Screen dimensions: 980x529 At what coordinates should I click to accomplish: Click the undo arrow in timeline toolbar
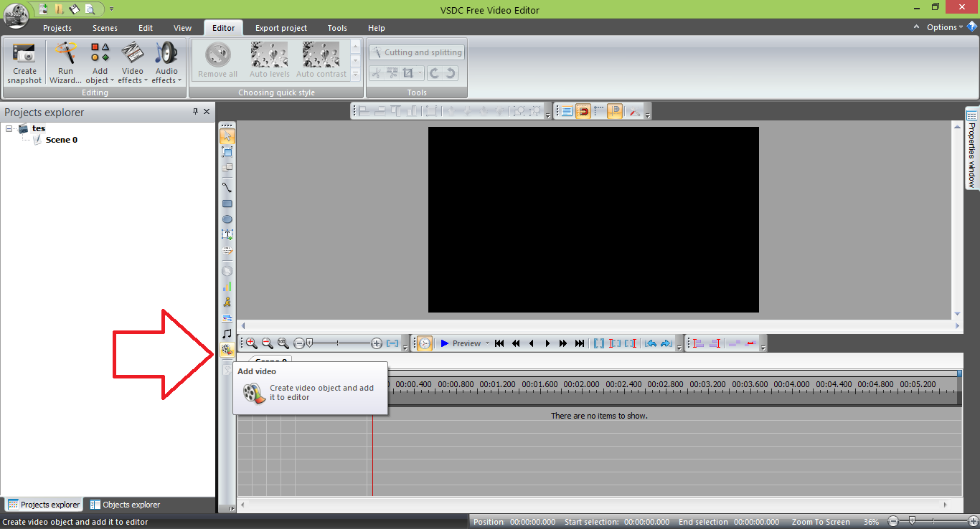coord(651,343)
